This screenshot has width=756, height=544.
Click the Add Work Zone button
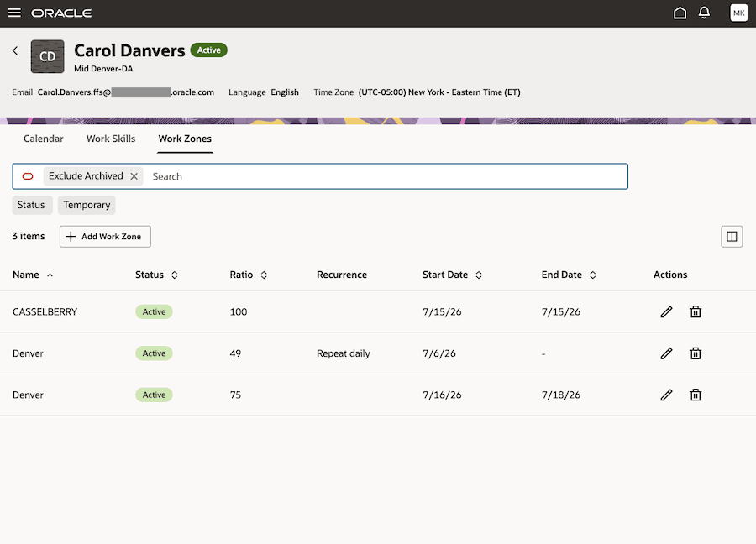tap(105, 237)
